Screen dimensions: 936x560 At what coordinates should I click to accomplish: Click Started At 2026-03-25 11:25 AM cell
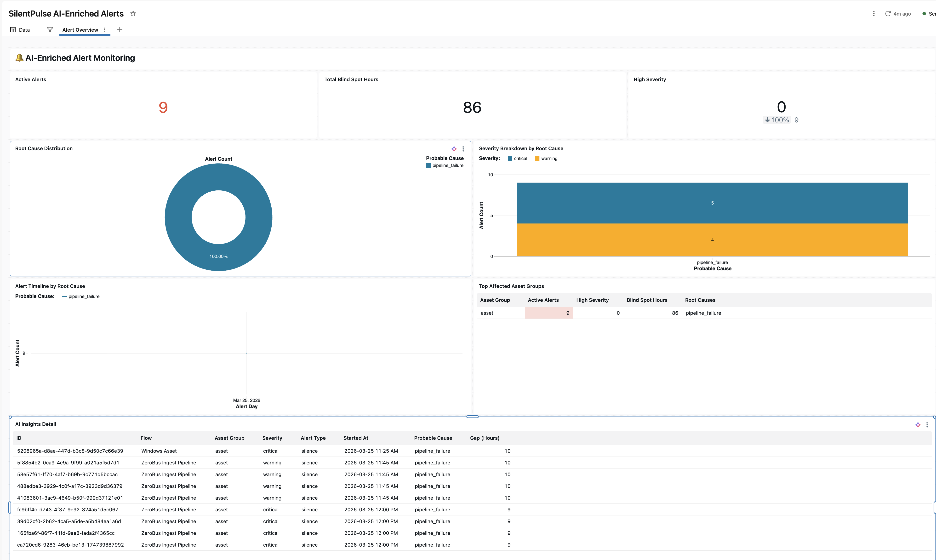click(371, 451)
